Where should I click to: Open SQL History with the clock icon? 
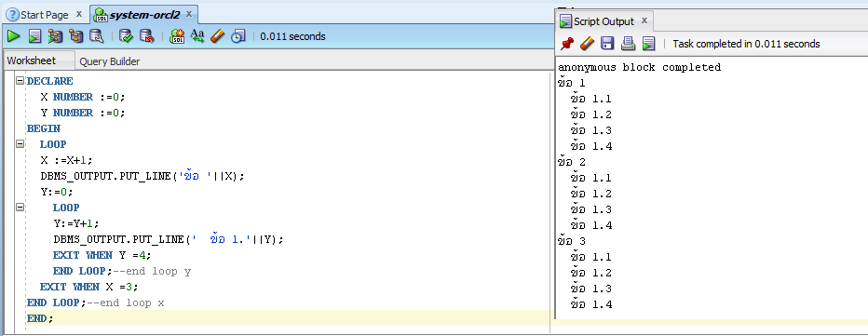[x=238, y=36]
